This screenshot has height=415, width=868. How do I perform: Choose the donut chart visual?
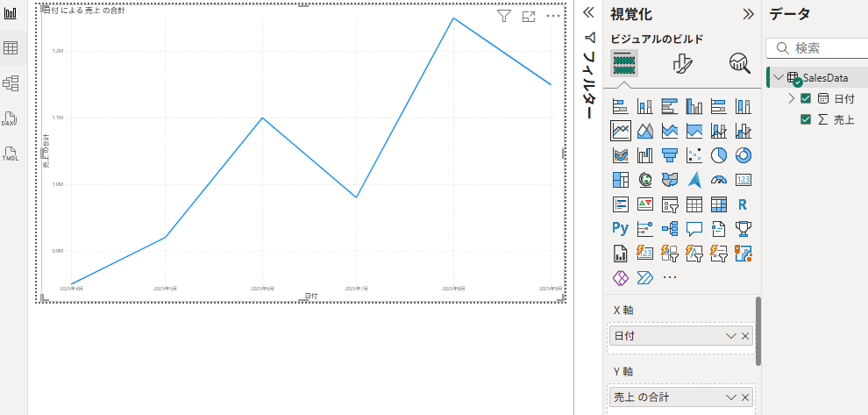pyautogui.click(x=743, y=155)
